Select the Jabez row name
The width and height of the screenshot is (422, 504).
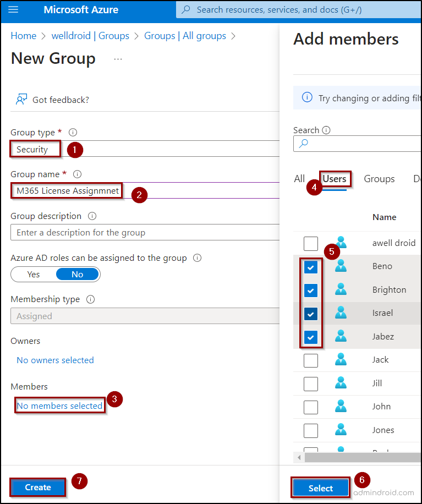tap(383, 337)
